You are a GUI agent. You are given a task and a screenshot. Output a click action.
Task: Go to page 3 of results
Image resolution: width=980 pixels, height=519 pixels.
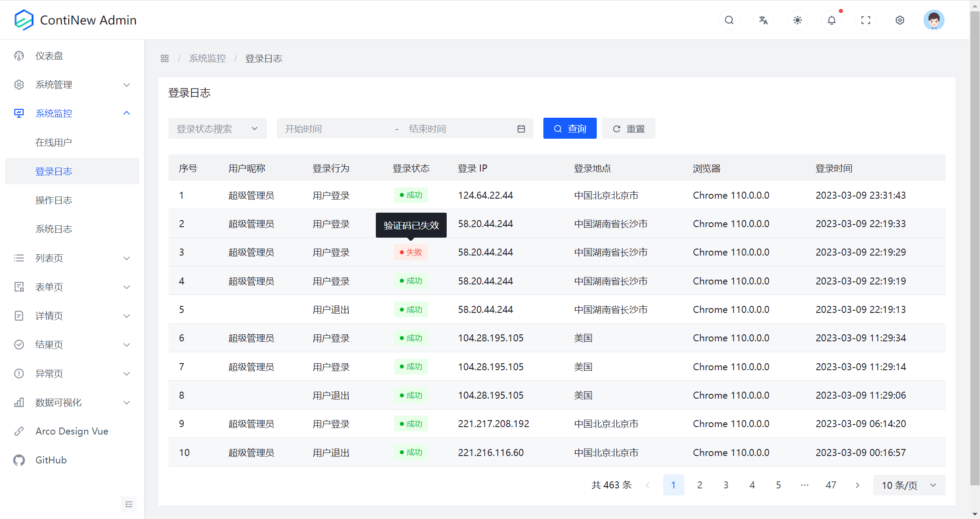pos(726,485)
